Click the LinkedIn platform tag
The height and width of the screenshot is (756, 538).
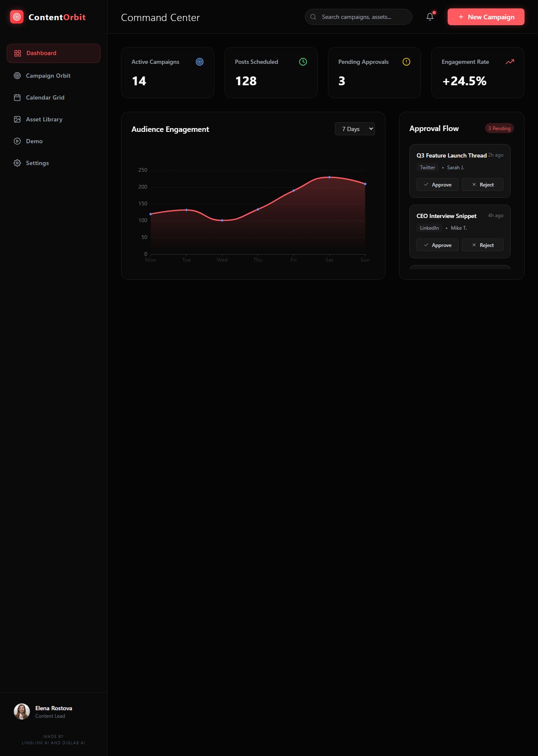pos(429,228)
